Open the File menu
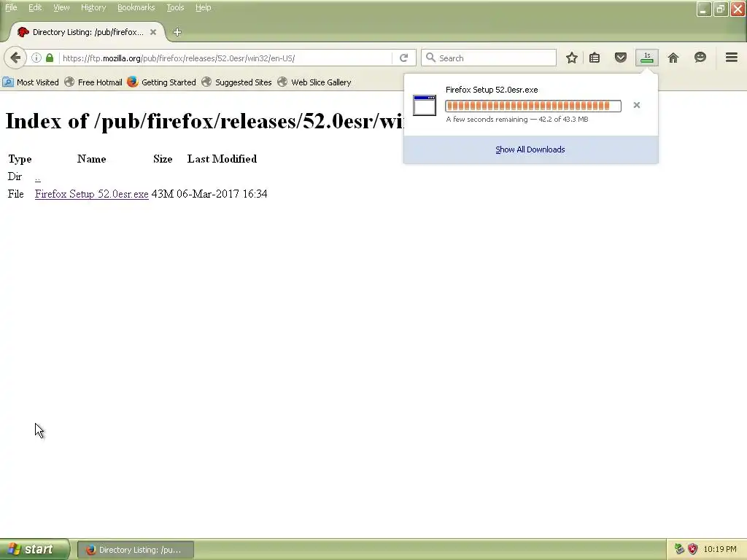Viewport: 747px width, 560px height. (x=11, y=7)
